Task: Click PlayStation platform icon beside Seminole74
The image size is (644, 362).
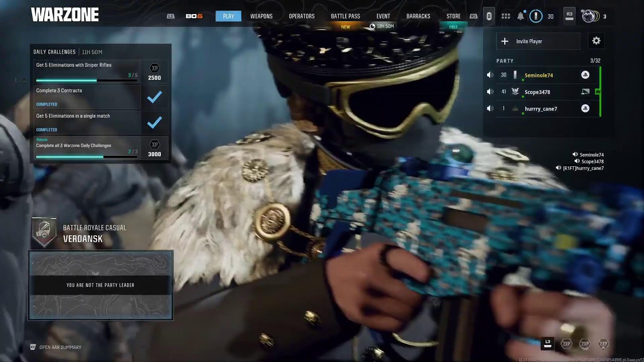Action: point(585,75)
